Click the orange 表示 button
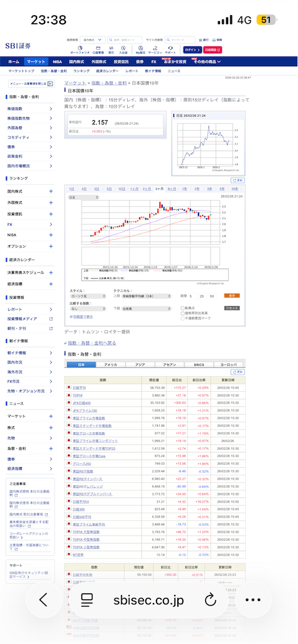Screen dimensions: 298x644 [x=232, y=296]
